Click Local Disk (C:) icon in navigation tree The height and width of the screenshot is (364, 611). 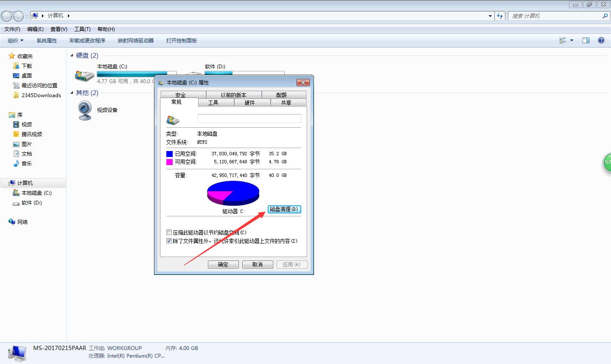click(16, 193)
